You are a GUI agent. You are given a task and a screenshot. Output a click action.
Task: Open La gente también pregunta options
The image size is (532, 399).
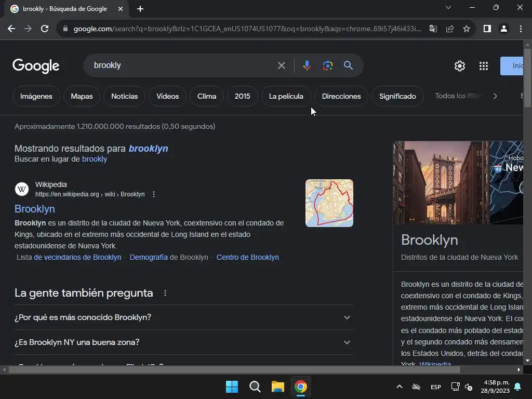[x=165, y=293]
